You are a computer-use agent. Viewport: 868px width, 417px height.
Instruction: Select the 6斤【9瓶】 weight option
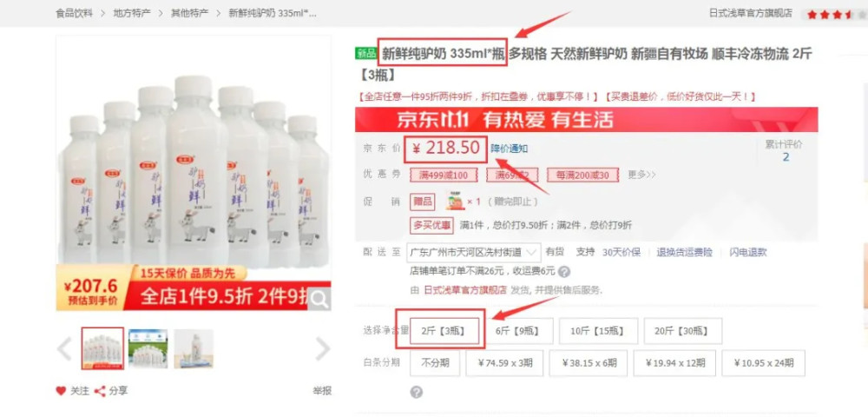coord(517,331)
